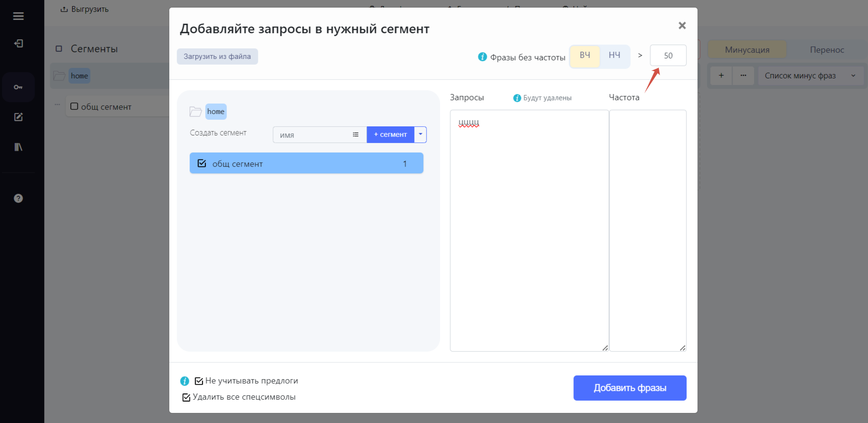Open help question mark icon in sidebar

(x=19, y=198)
